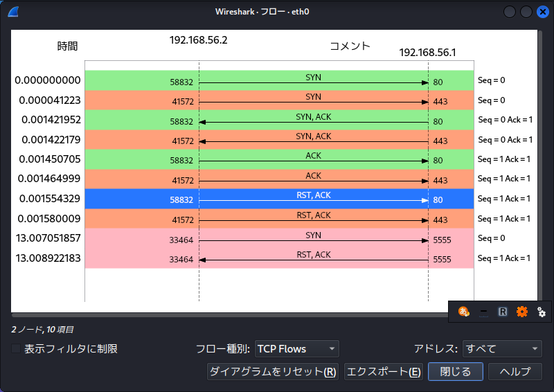Click the 時間 column header
554x392 pixels.
click(67, 46)
